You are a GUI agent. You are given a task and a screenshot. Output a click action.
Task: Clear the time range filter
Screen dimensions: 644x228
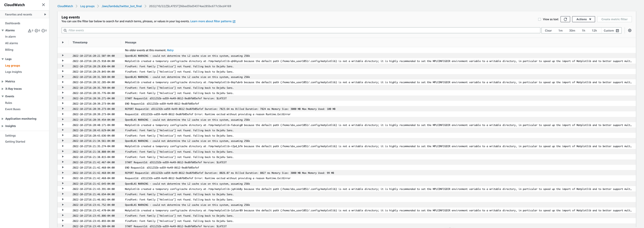548,31
